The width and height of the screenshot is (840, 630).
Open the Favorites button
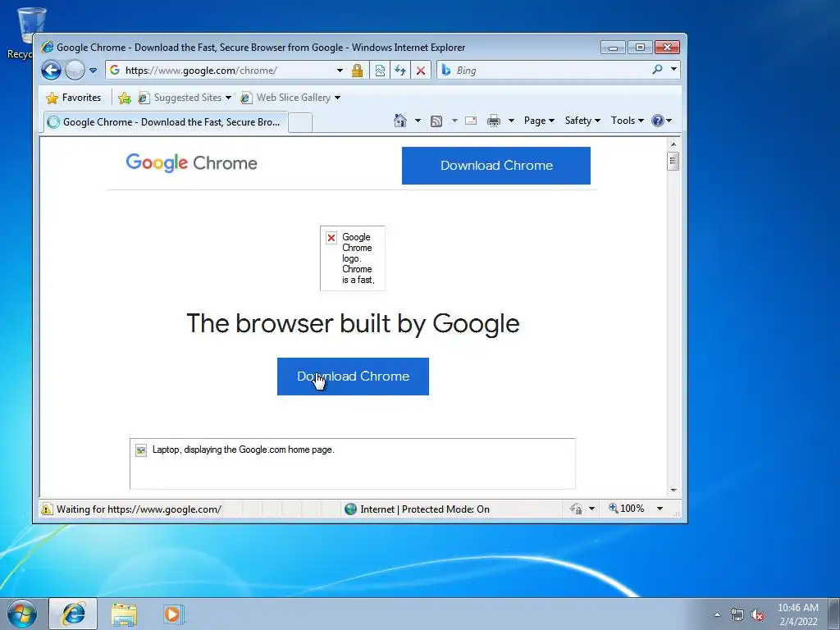pos(74,98)
